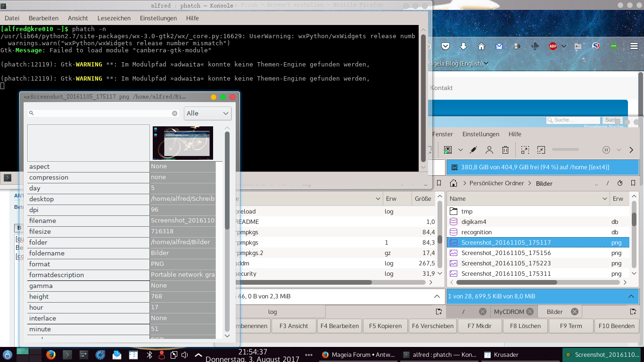
Task: Open the Lesezeichen menu in Konsole
Action: 114,18
